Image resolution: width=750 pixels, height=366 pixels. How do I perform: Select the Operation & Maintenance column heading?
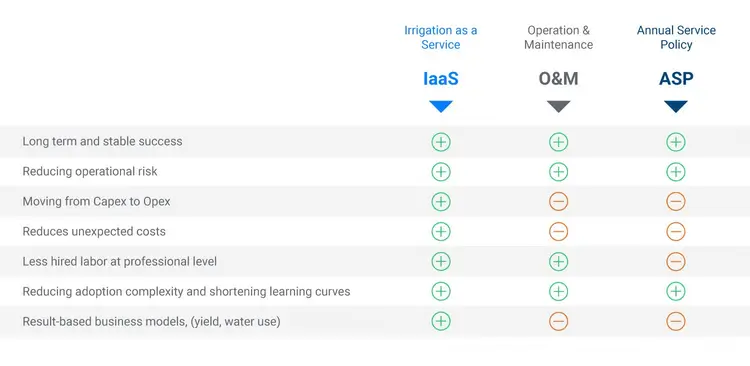coord(558,37)
